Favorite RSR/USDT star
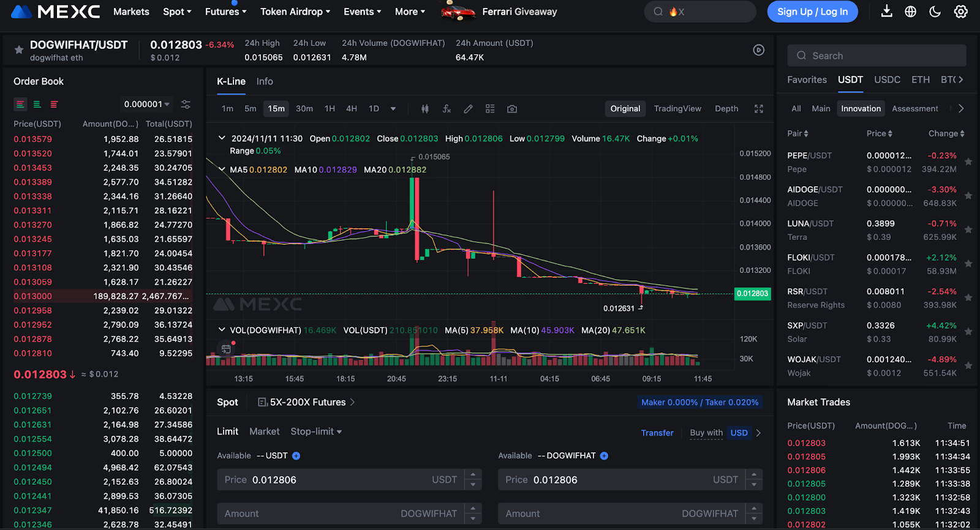 968,298
